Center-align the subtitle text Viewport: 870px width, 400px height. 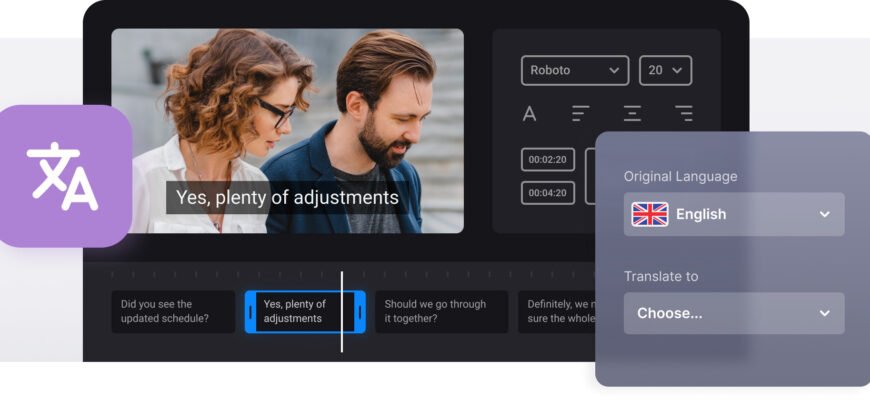tap(632, 114)
